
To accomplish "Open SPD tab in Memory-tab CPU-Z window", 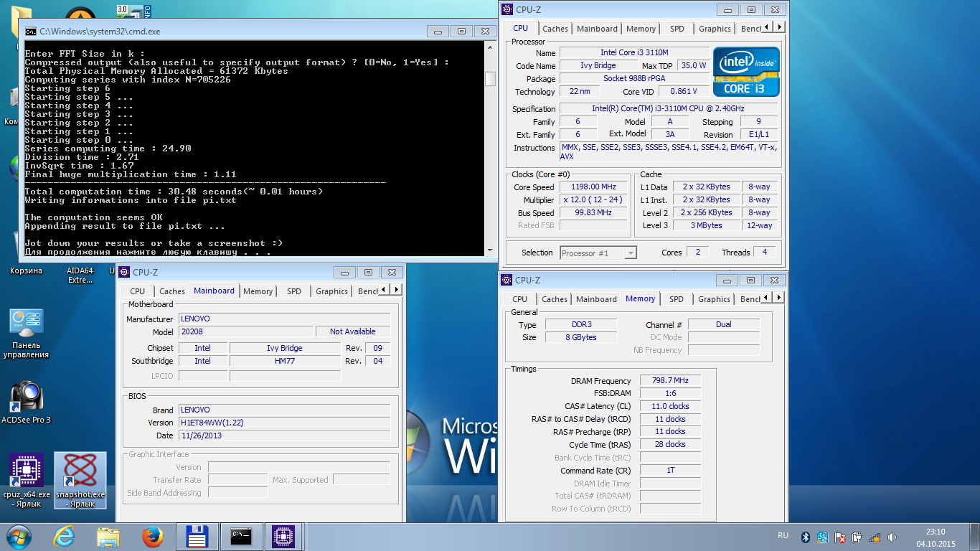I will [676, 299].
